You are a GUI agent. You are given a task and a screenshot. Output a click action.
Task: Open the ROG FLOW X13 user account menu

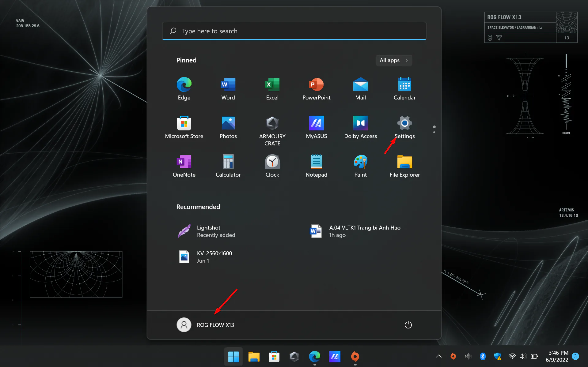[205, 325]
